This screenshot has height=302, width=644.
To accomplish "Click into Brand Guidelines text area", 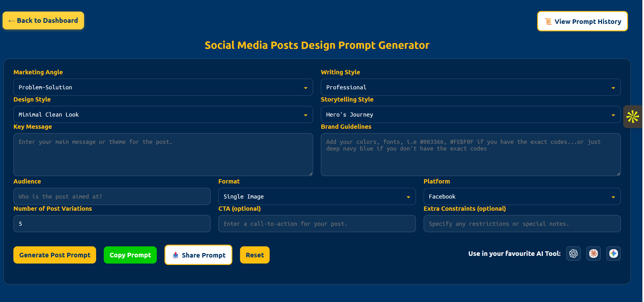I will pyautogui.click(x=470, y=155).
